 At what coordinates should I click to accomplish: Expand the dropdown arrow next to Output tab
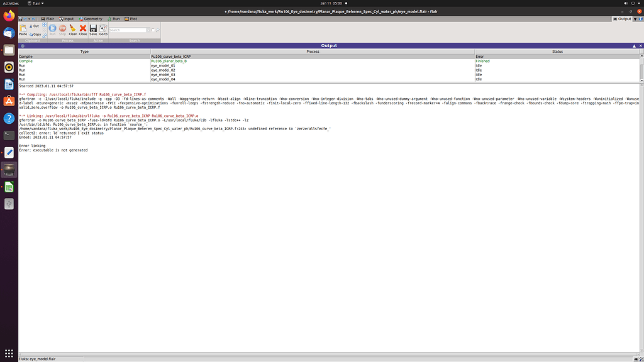636,19
